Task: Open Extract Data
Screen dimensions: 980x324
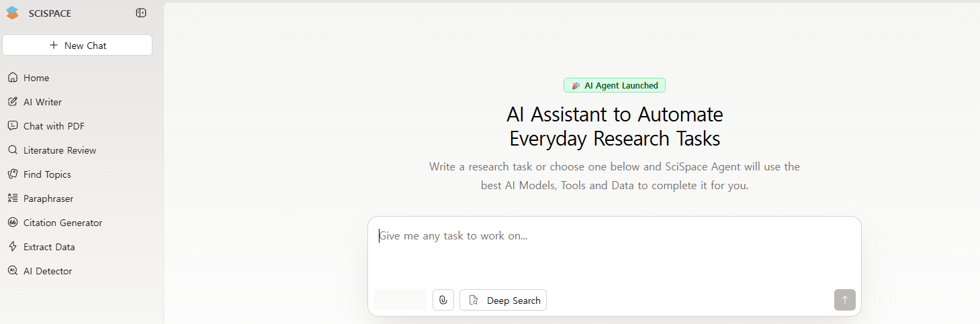Action: (x=49, y=247)
